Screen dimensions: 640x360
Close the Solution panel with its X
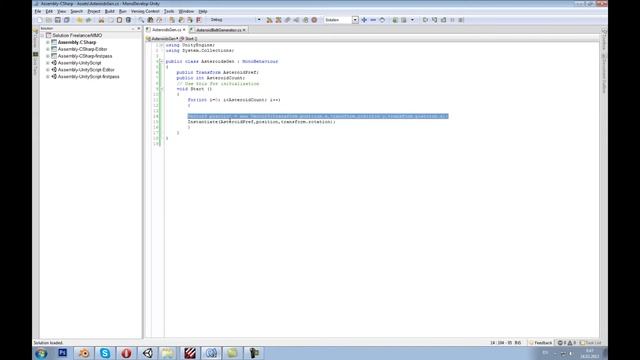point(139,29)
